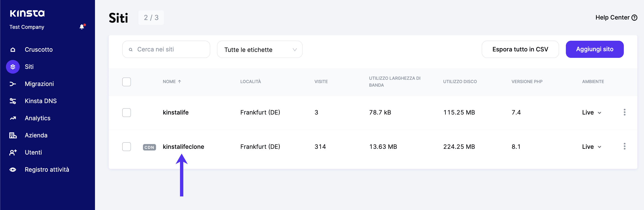Click the Registro attività eye icon
The image size is (644, 210).
[x=13, y=169]
